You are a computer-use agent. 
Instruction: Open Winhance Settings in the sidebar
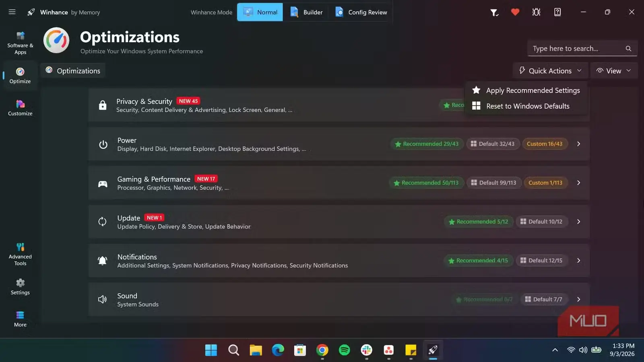tap(20, 287)
